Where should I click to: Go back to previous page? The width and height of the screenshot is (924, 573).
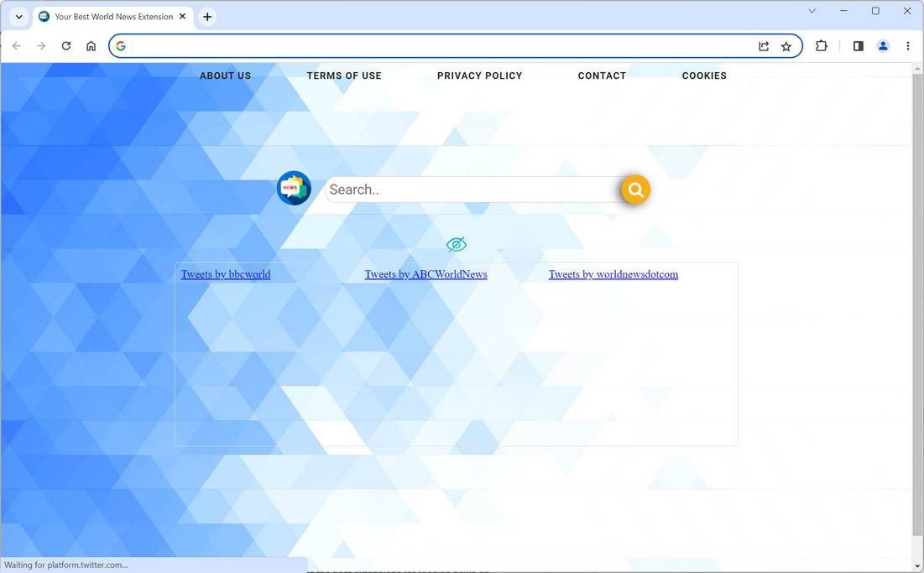pos(17,46)
